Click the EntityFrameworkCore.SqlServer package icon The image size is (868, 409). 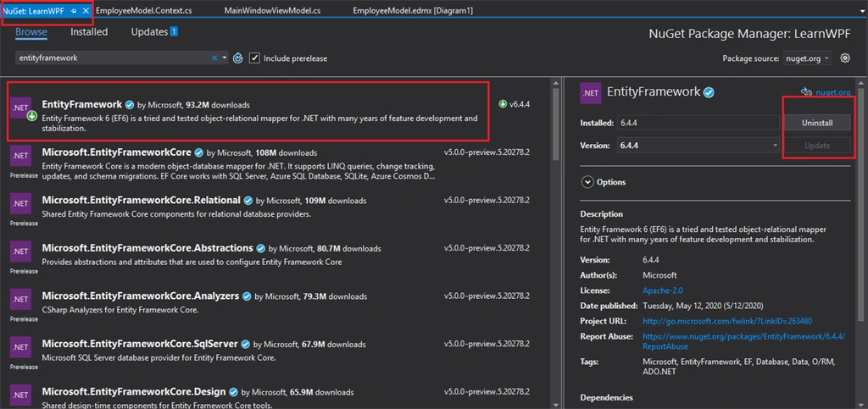point(21,347)
